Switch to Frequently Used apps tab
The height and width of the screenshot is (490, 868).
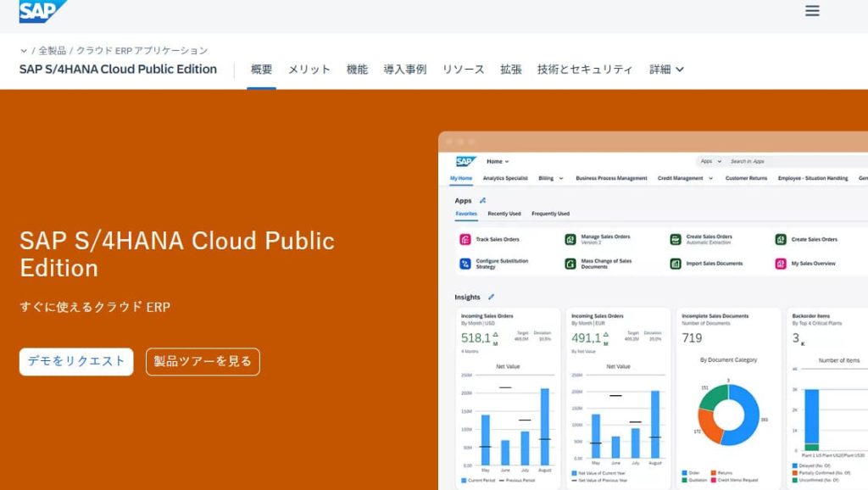[x=550, y=214]
